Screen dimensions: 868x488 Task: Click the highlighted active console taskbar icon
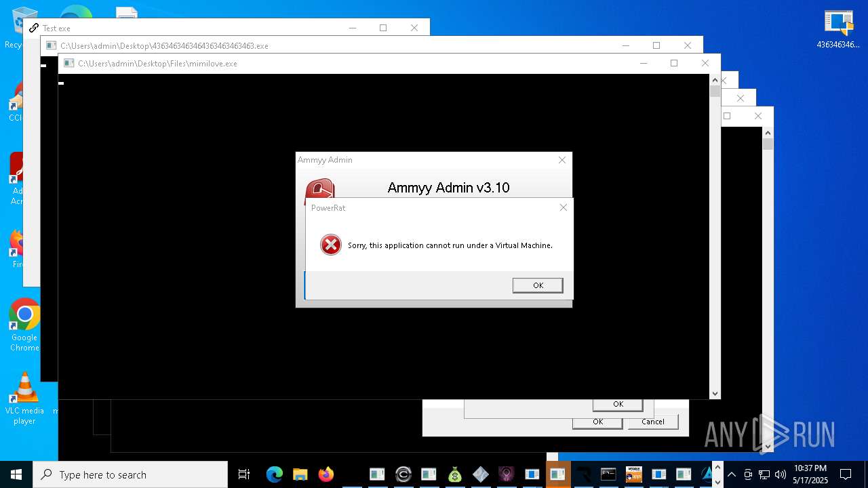[x=557, y=474]
